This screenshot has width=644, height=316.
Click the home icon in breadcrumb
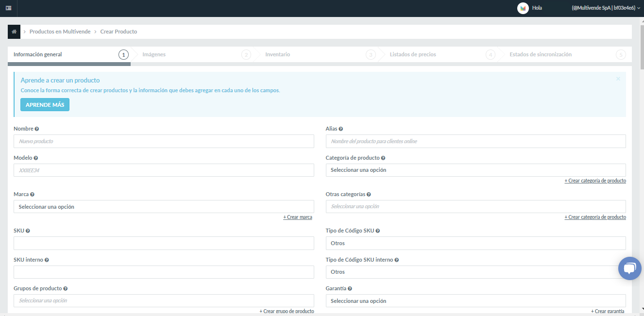(x=14, y=32)
